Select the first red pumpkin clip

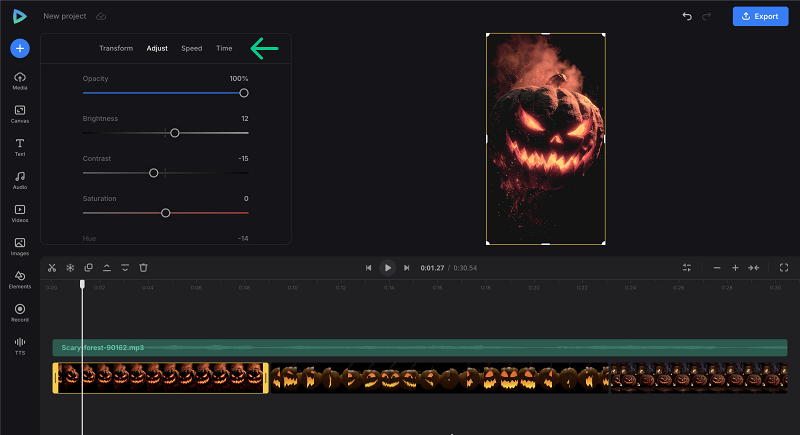pyautogui.click(x=161, y=378)
